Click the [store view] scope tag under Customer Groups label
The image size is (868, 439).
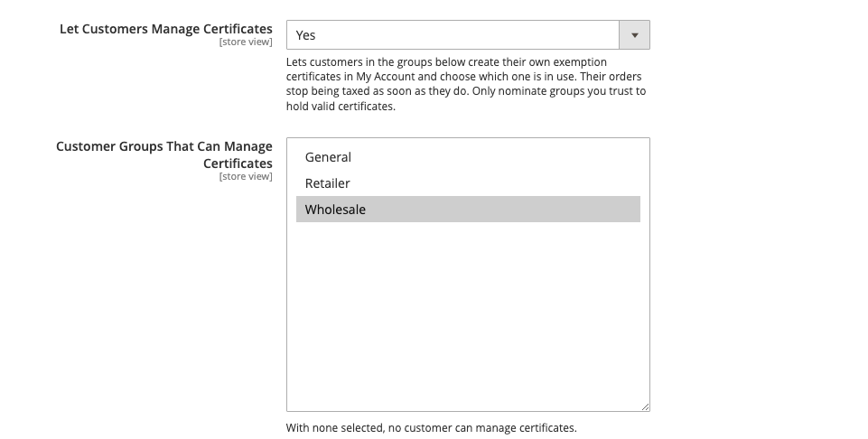[246, 177]
